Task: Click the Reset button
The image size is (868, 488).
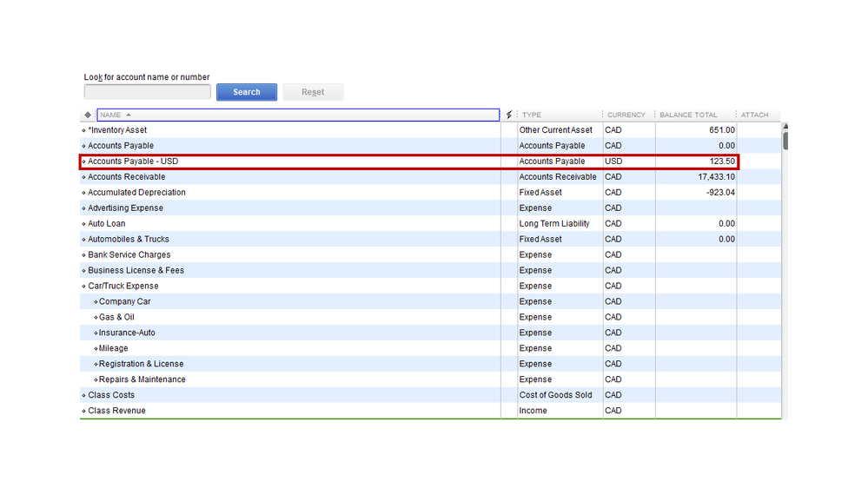Action: coord(313,92)
